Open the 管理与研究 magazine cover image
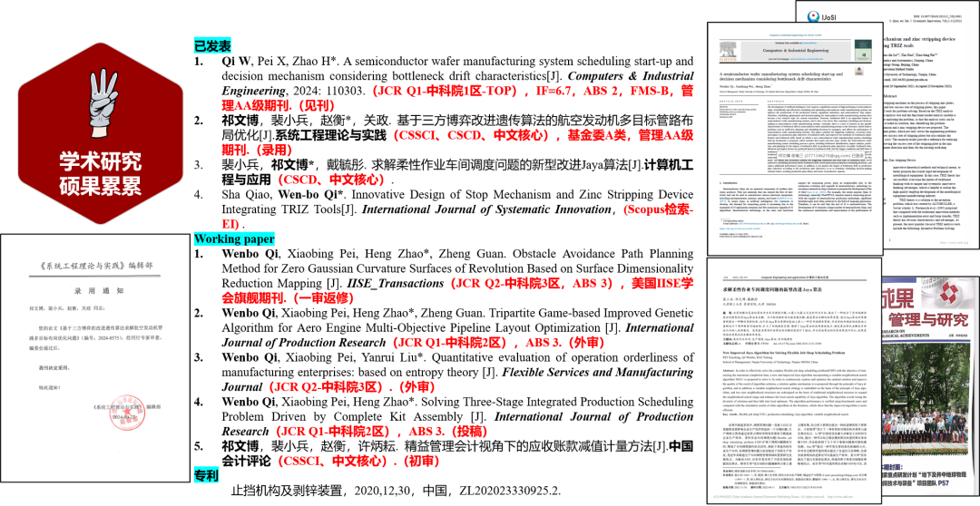 tap(931, 387)
